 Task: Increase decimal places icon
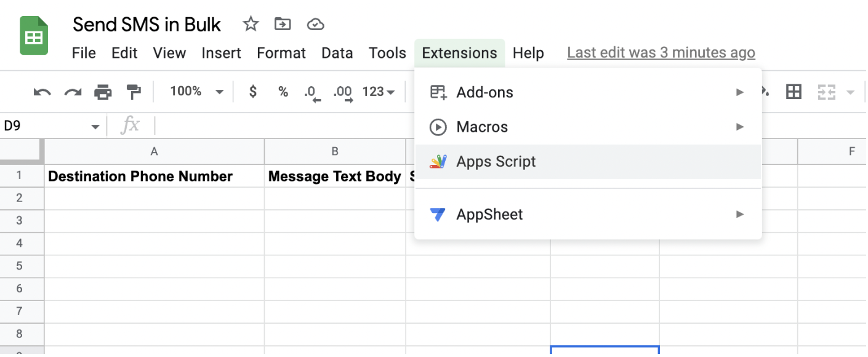(343, 92)
